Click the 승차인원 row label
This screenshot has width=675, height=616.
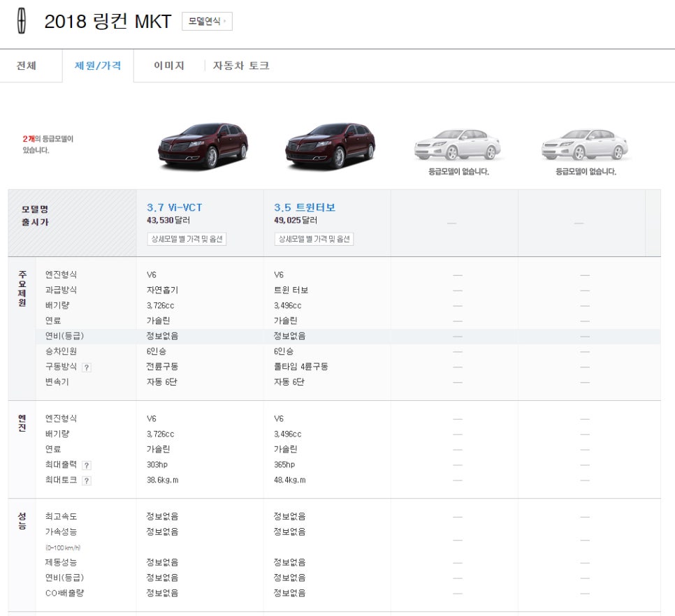61,351
